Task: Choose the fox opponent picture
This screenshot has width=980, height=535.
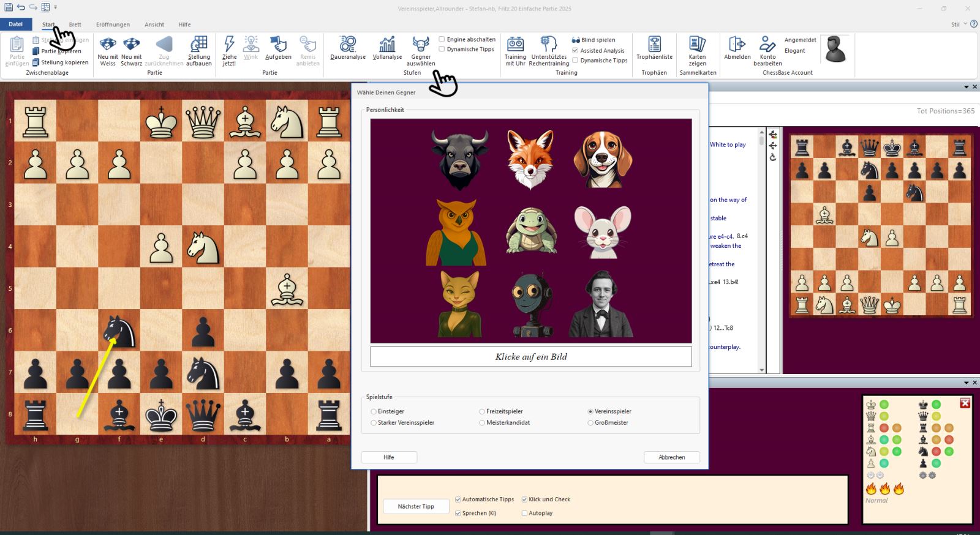Action: coord(530,159)
